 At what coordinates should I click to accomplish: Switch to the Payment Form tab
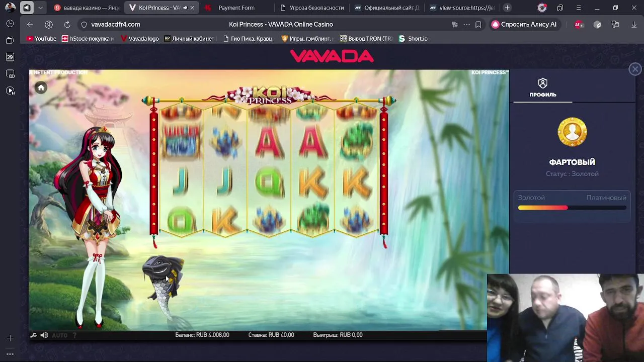click(x=236, y=8)
